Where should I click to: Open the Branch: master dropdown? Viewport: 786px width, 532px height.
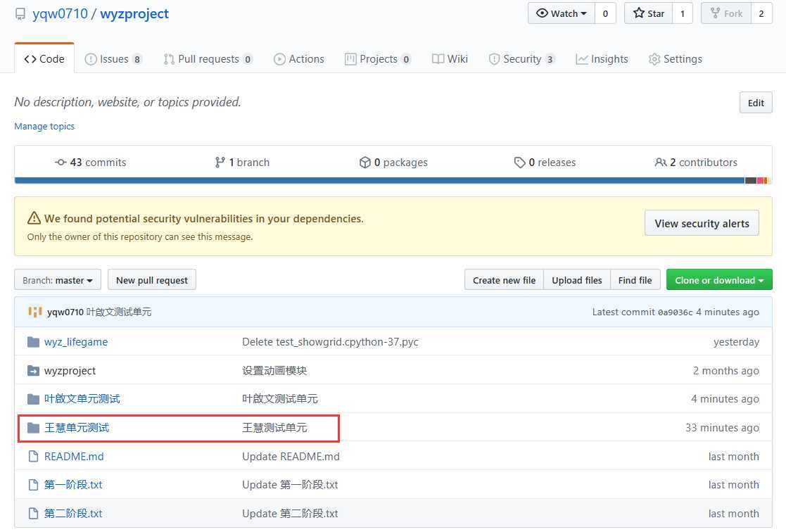[58, 280]
